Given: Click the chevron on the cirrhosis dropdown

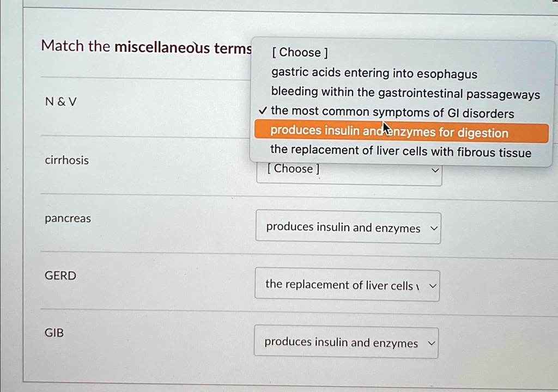Looking at the screenshot, I should click(435, 170).
